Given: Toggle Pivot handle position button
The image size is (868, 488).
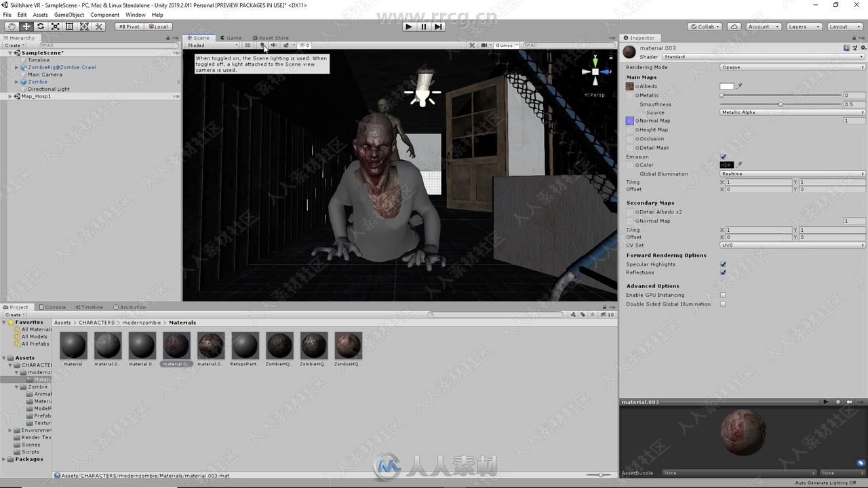Looking at the screenshot, I should pos(129,26).
